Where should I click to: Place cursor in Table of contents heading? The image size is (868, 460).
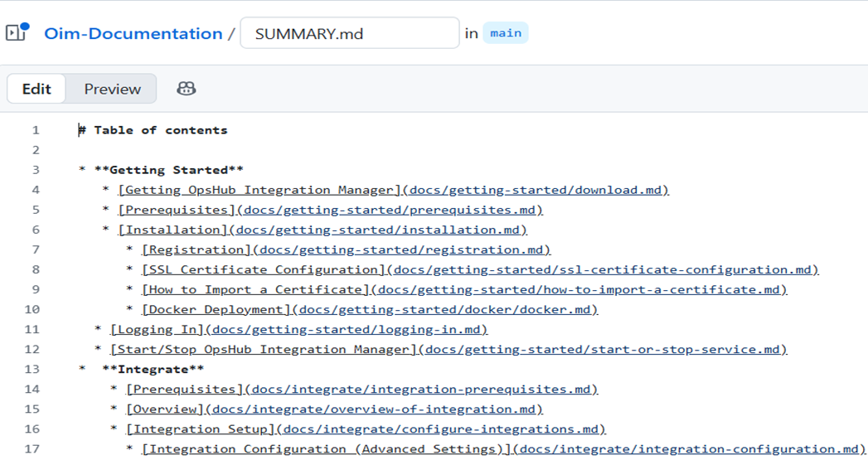coord(160,130)
